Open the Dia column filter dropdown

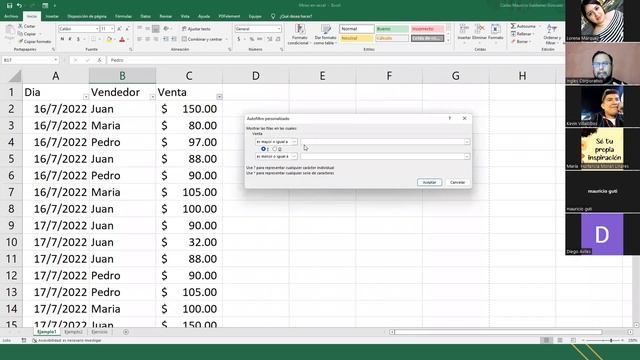click(86, 97)
